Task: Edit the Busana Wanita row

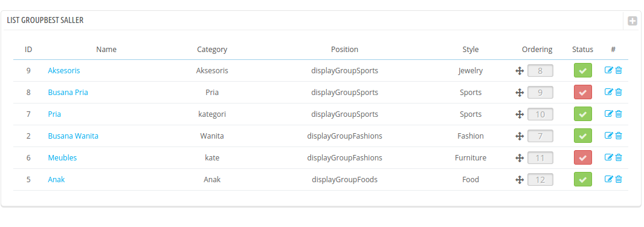Action: point(609,136)
